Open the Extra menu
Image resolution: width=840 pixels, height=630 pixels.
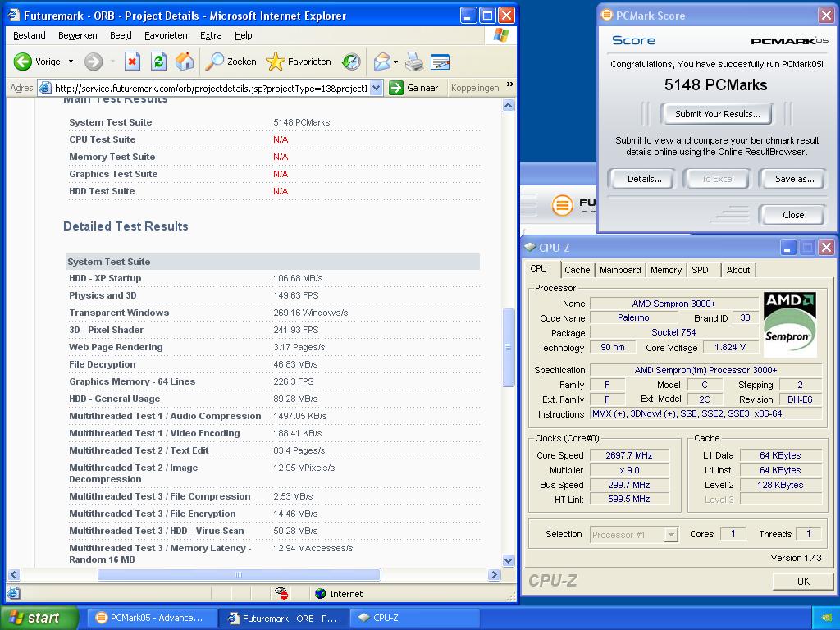[211, 35]
